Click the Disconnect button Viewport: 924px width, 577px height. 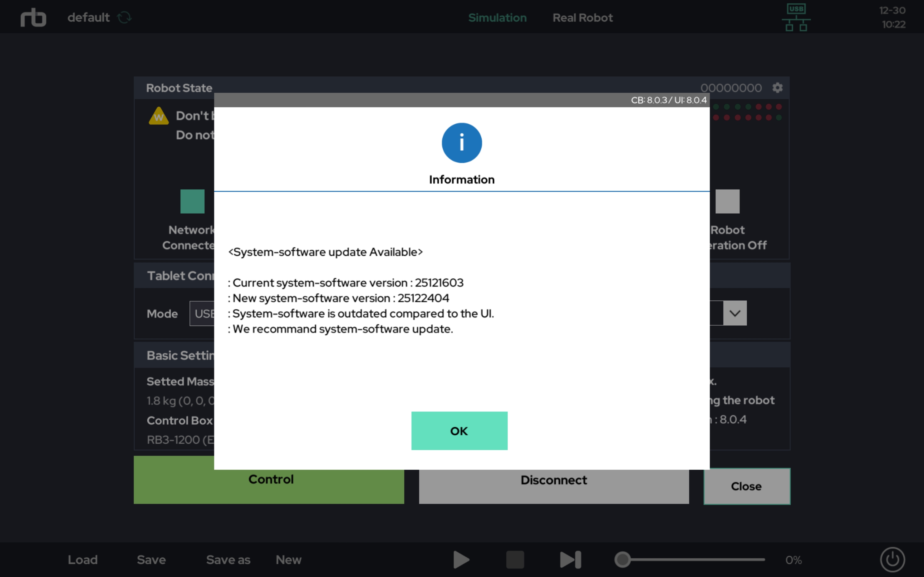point(553,486)
